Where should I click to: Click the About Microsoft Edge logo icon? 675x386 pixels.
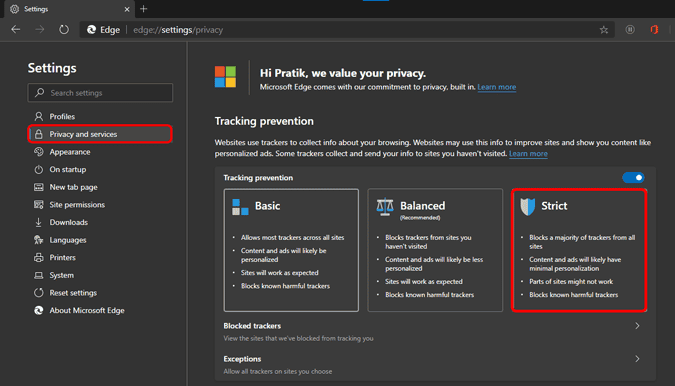click(39, 310)
